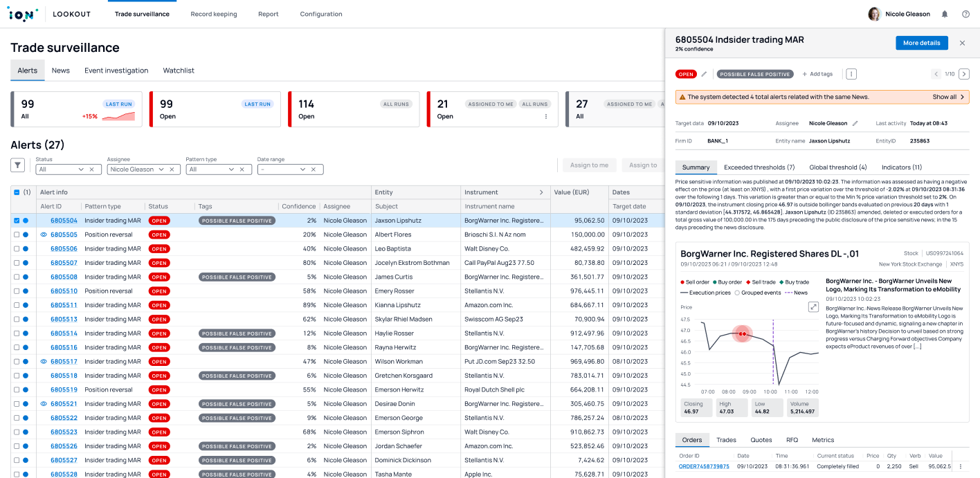Open the Pattern type filter dropdown
Viewport: 980px width, 478px height.
219,169
